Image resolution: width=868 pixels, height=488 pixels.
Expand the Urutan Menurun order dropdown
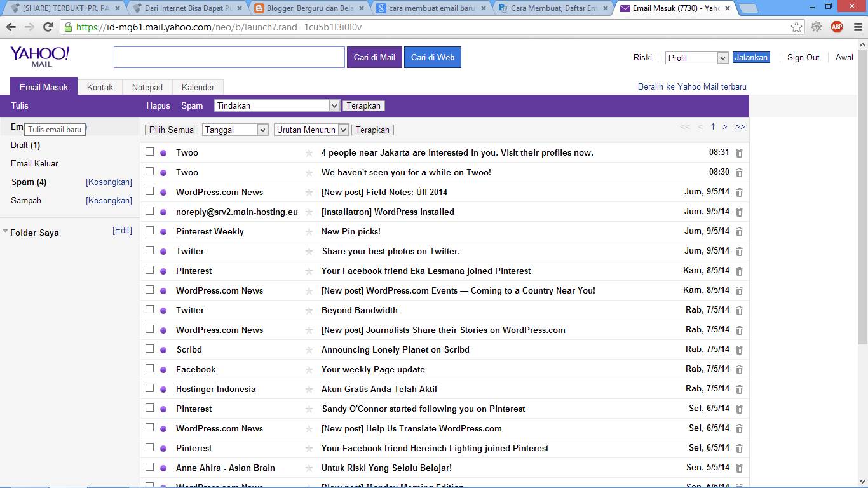pyautogui.click(x=311, y=130)
